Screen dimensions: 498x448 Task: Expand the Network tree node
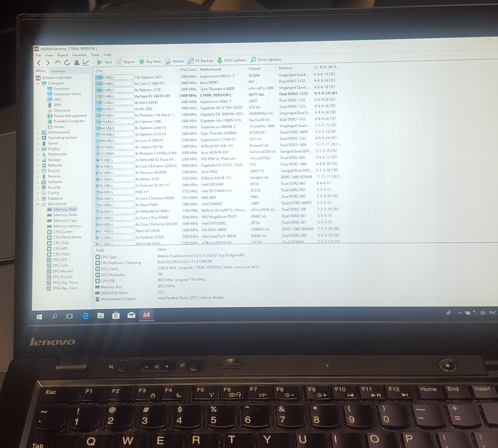tap(38, 166)
